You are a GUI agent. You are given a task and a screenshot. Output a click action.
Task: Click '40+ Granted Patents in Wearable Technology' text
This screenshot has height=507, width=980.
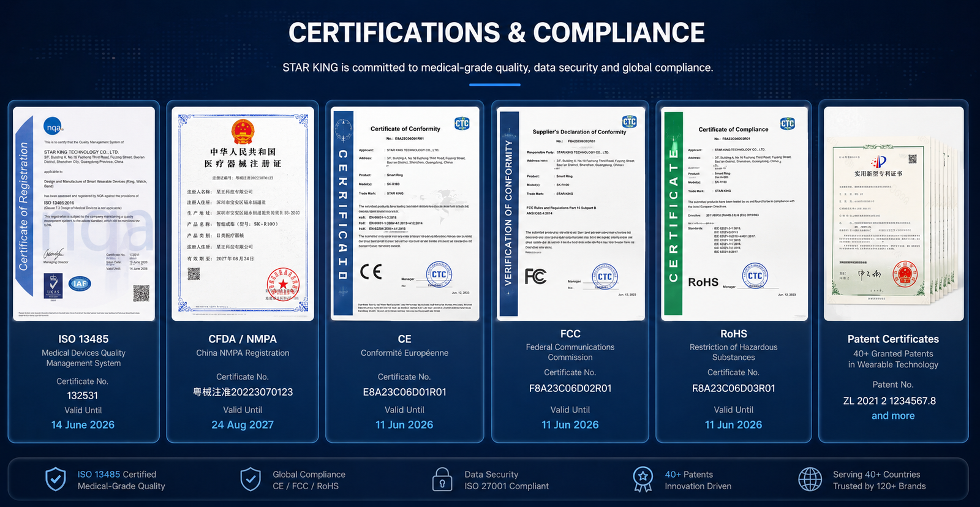(893, 359)
